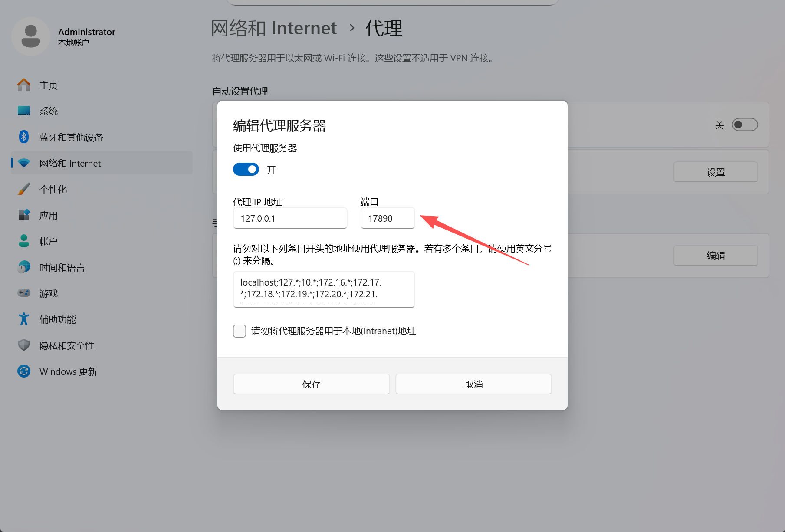This screenshot has height=532, width=785.
Task: Click the 本地帐户 label
Action: [x=74, y=43]
